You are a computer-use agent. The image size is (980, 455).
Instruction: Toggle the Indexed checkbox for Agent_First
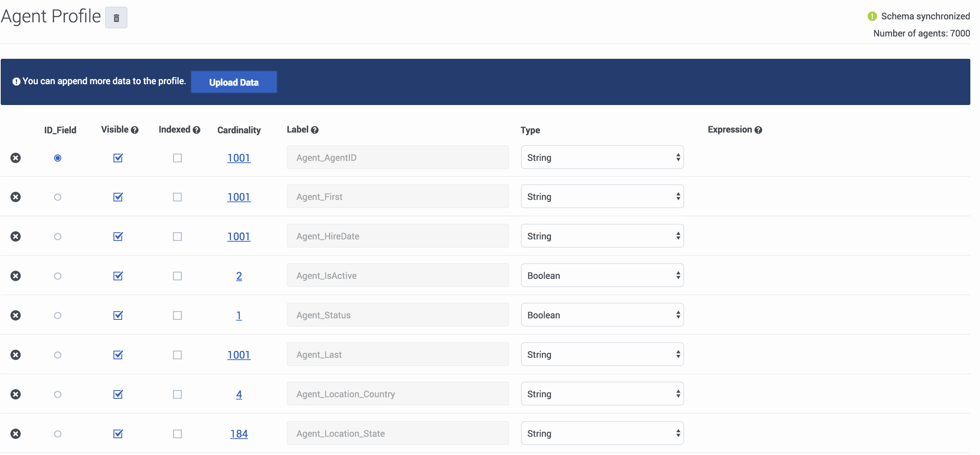tap(177, 197)
